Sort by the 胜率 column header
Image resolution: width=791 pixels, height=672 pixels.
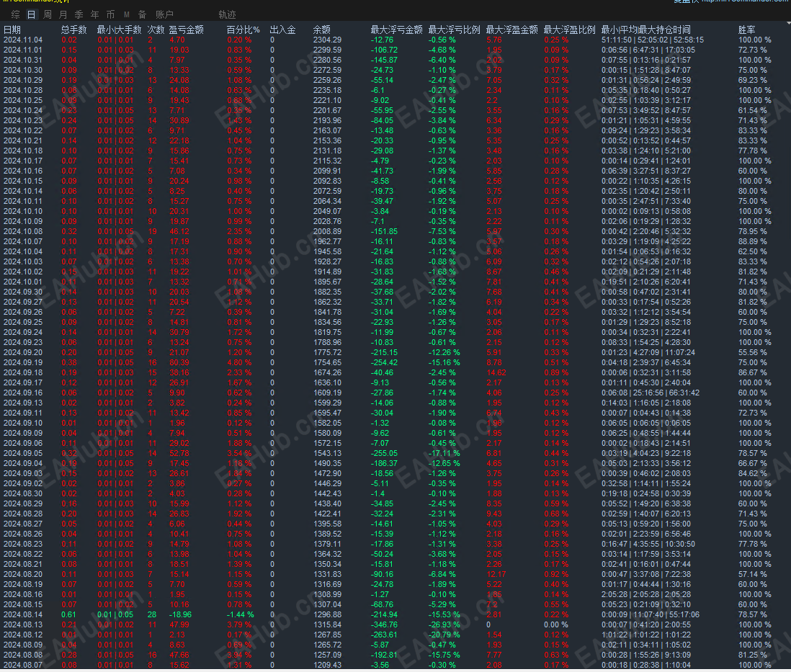746,30
